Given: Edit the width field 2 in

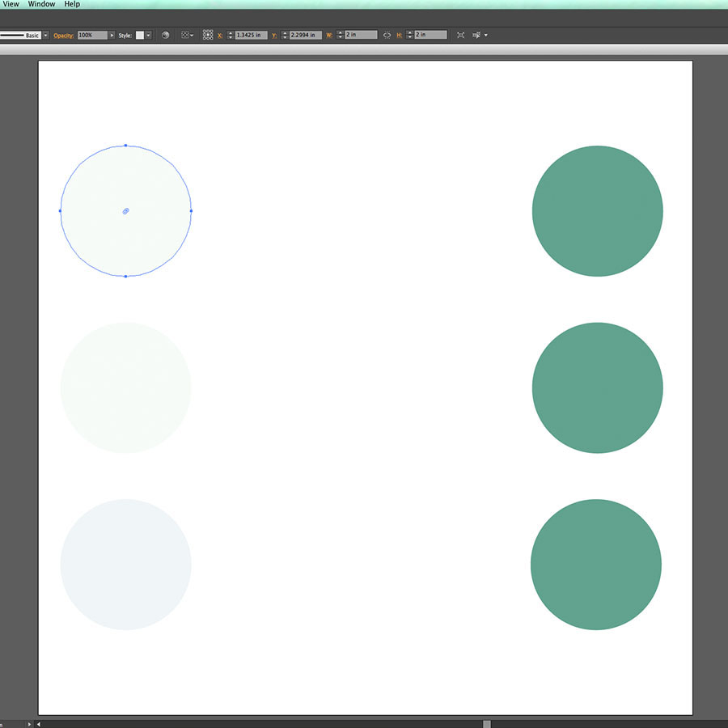Looking at the screenshot, I should (x=361, y=35).
